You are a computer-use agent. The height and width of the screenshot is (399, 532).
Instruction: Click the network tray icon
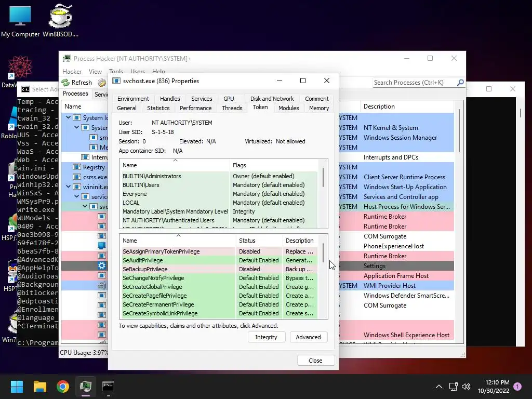[453, 387]
